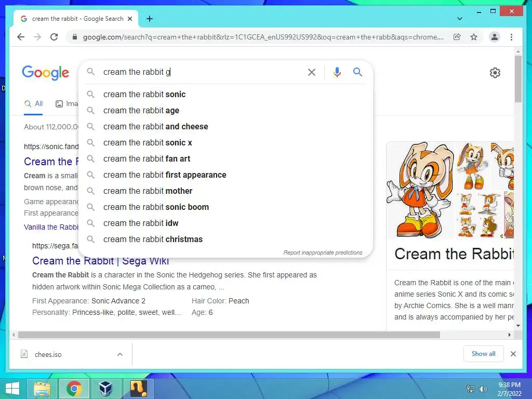The width and height of the screenshot is (532, 399).
Task: Click the 'Cream the Rabbit' knowledge panel heading
Action: click(454, 254)
